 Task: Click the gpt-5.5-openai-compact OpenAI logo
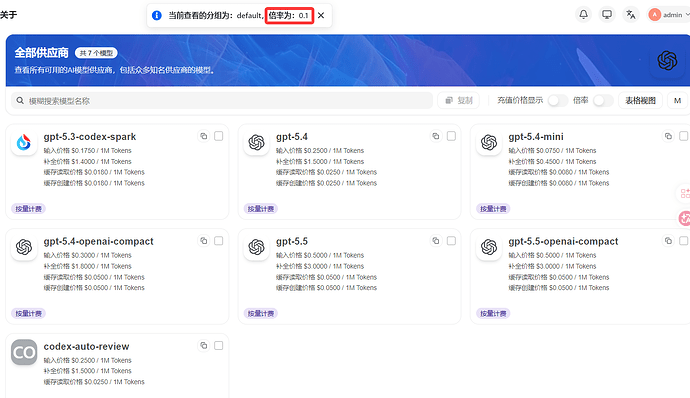pyautogui.click(x=489, y=247)
